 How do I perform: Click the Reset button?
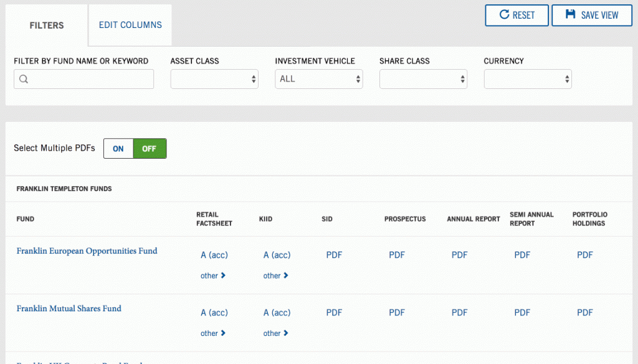pos(517,16)
